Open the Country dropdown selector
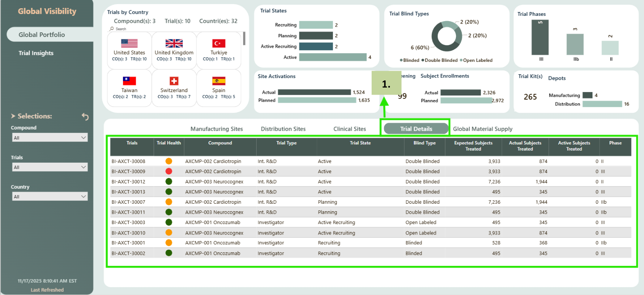The width and height of the screenshot is (644, 295). click(49, 197)
